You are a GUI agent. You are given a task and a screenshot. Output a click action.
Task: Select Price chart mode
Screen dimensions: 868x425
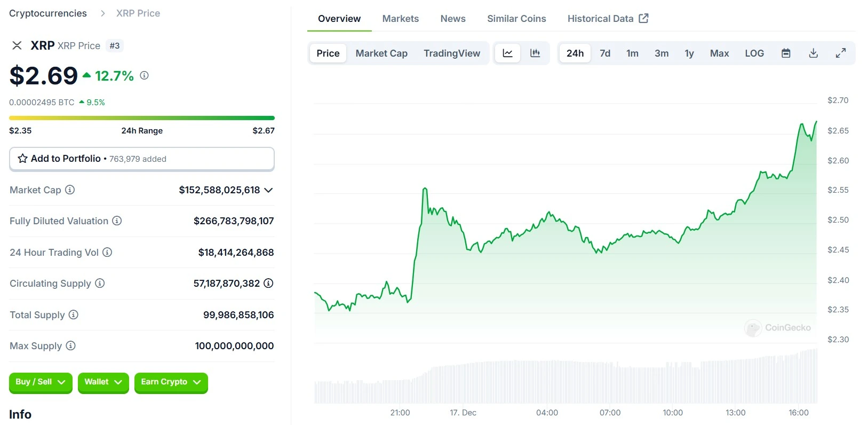[x=328, y=53]
